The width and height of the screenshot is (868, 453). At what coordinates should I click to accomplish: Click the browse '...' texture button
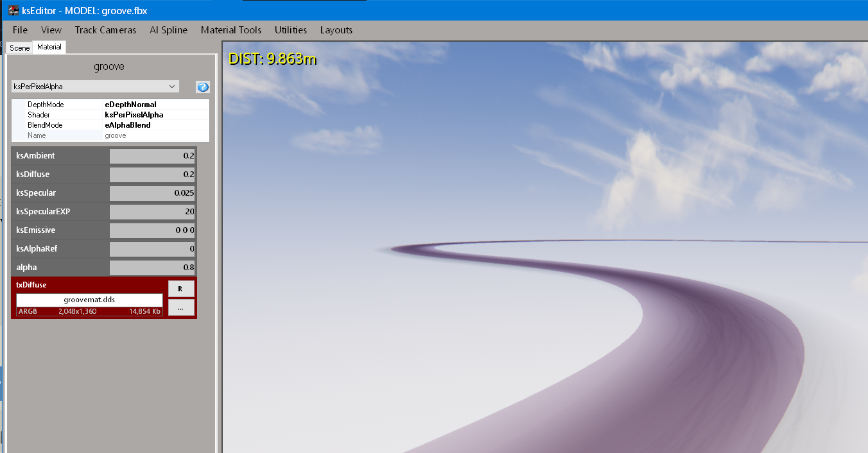pos(181,308)
